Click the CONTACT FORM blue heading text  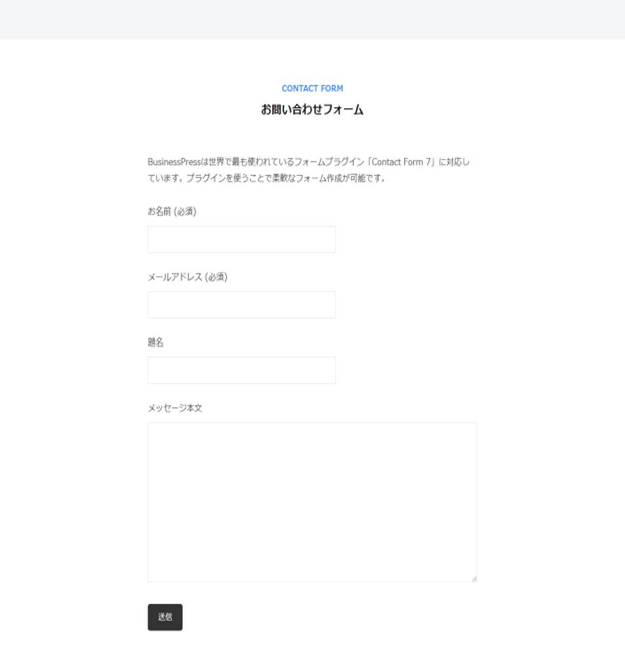coord(312,88)
